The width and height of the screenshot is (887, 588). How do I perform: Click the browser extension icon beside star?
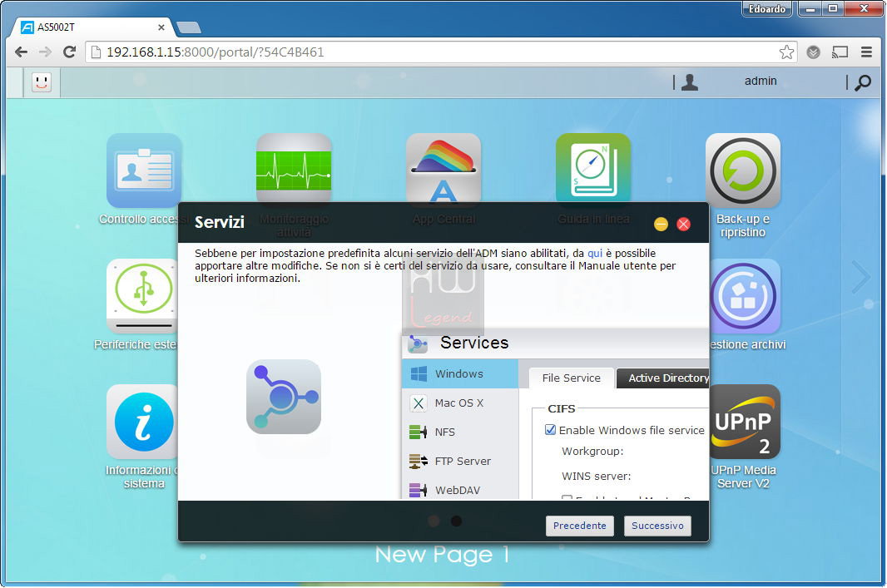(814, 52)
